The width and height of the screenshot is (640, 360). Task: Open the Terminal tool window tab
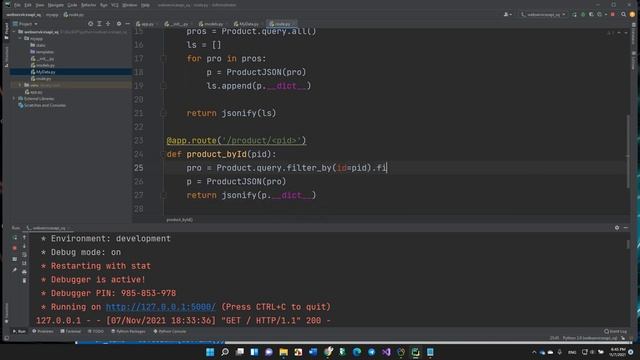pyautogui.click(x=71, y=331)
